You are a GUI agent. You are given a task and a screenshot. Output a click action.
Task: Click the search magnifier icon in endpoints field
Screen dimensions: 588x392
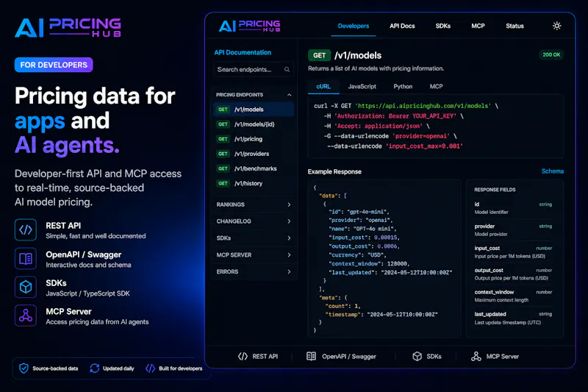[287, 69]
